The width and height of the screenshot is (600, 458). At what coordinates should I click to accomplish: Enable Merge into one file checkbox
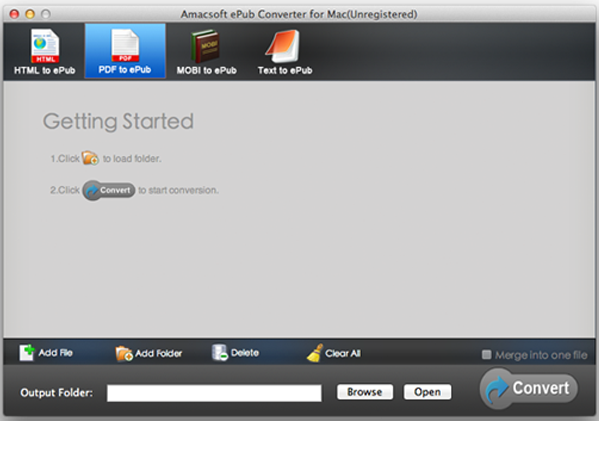[x=486, y=355]
